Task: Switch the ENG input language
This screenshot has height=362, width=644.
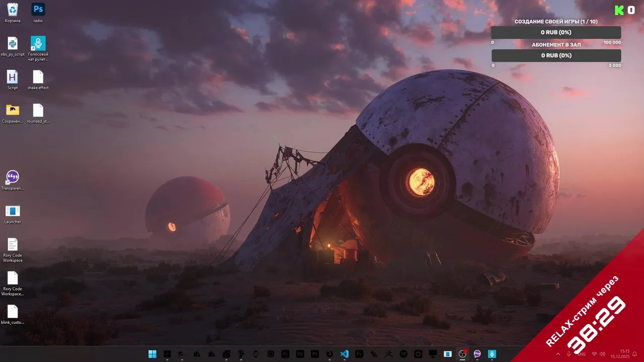Action: [582, 354]
